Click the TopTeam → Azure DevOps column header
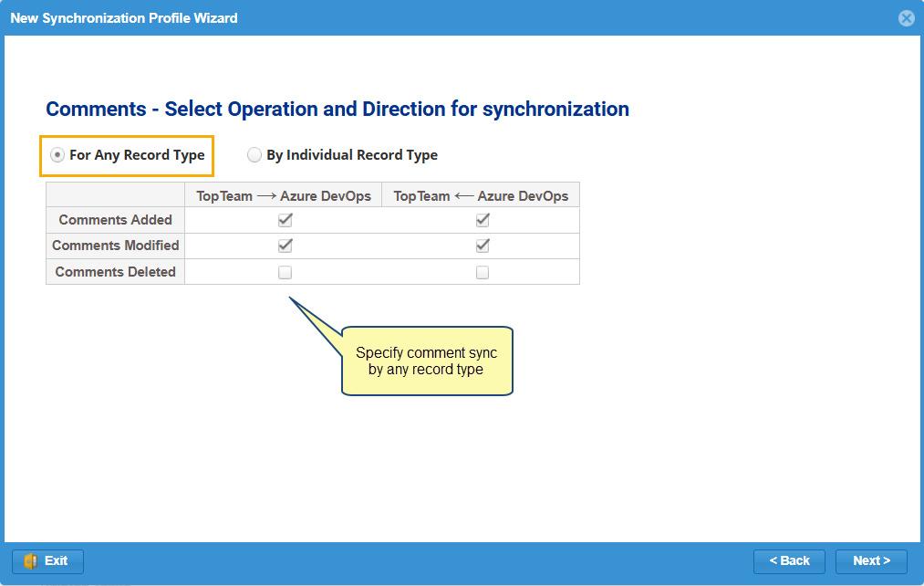This screenshot has width=924, height=586. point(284,195)
